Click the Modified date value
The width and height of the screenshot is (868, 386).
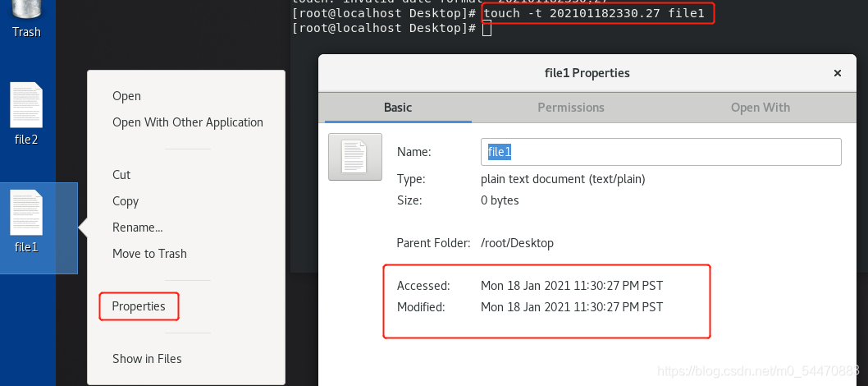(572, 307)
